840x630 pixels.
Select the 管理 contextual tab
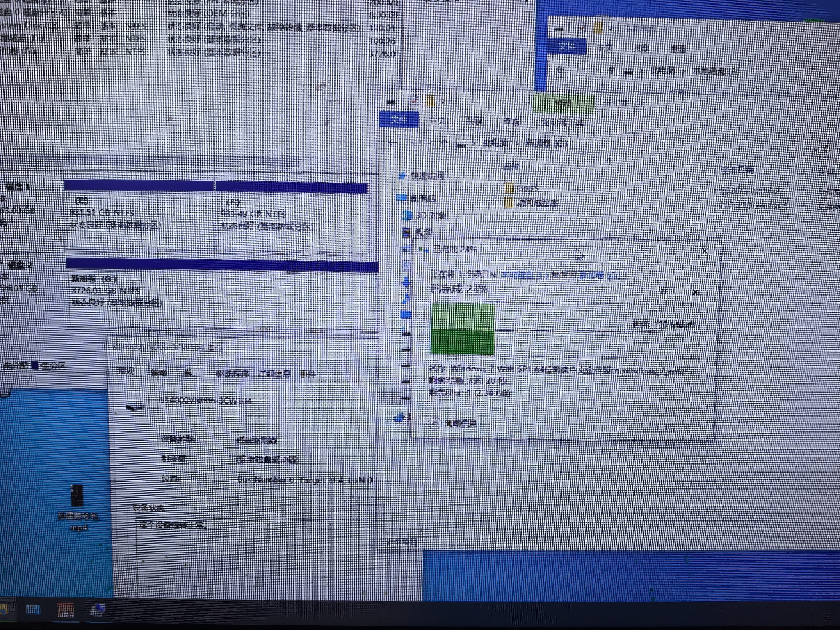563,104
